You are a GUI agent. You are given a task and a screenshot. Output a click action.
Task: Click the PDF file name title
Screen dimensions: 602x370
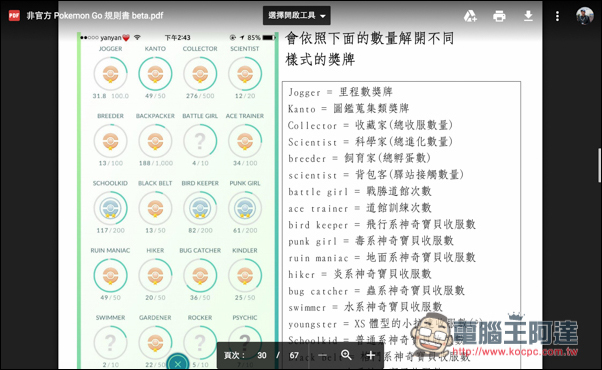click(95, 16)
